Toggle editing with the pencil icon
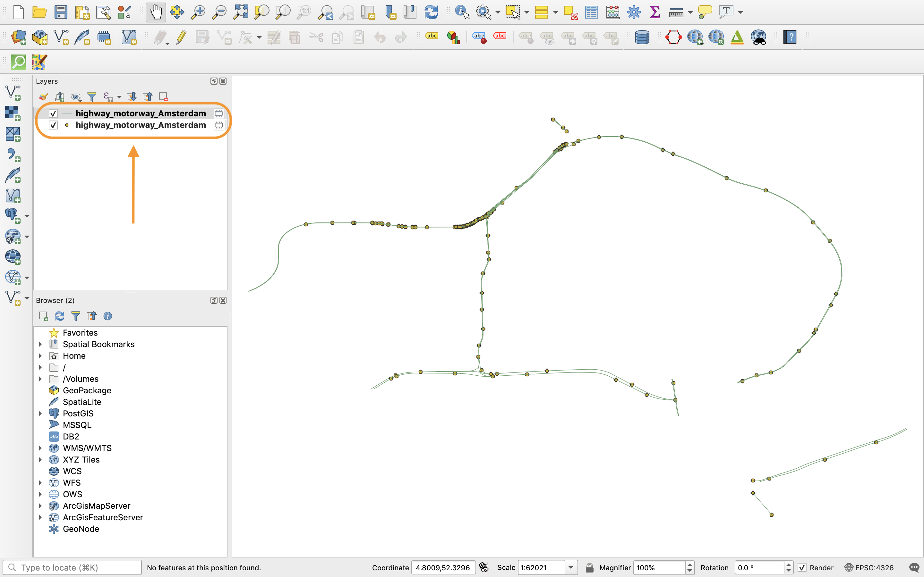Viewport: 924px width, 577px height. (181, 37)
